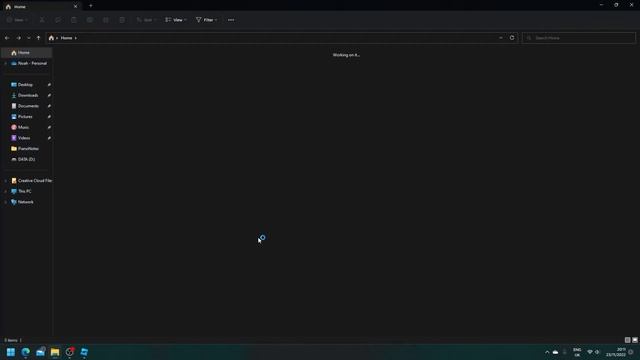
Task: Show hidden system tray icons
Action: pyautogui.click(x=547, y=352)
